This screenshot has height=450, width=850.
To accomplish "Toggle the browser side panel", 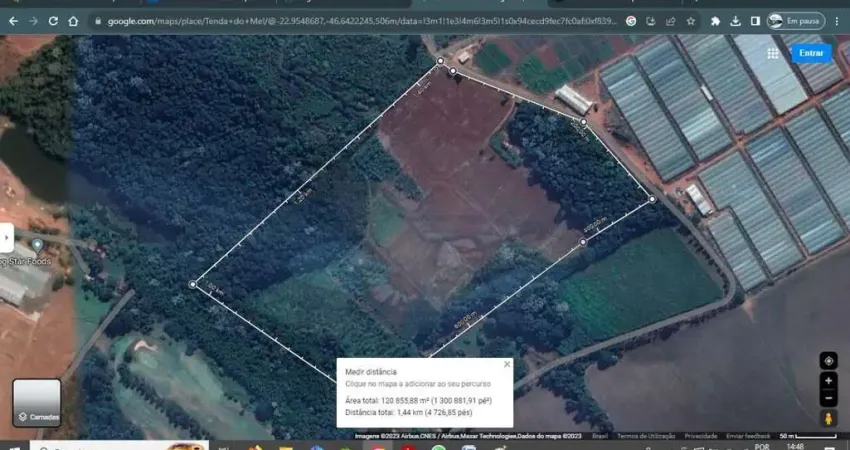I will [x=755, y=20].
